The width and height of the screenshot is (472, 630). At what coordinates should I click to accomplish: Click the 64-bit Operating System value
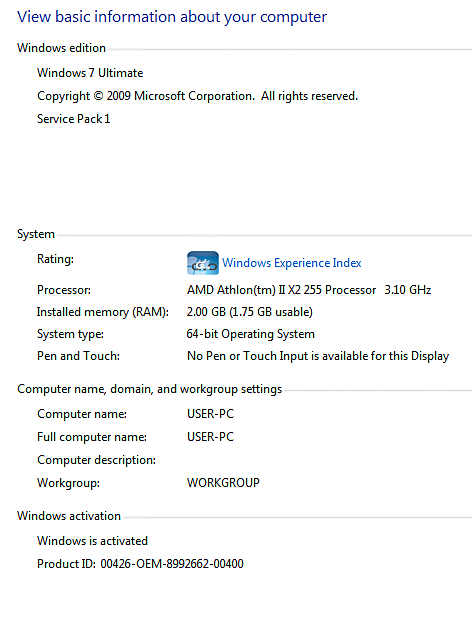(251, 334)
